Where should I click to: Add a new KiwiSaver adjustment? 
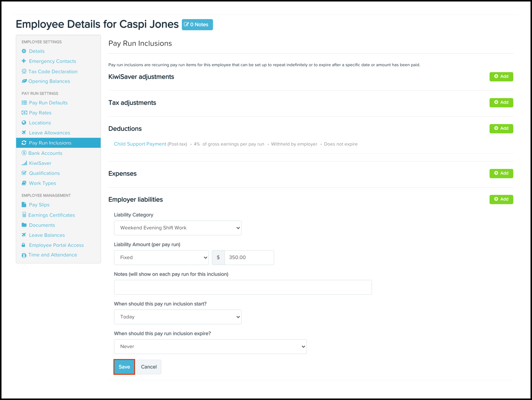click(501, 77)
